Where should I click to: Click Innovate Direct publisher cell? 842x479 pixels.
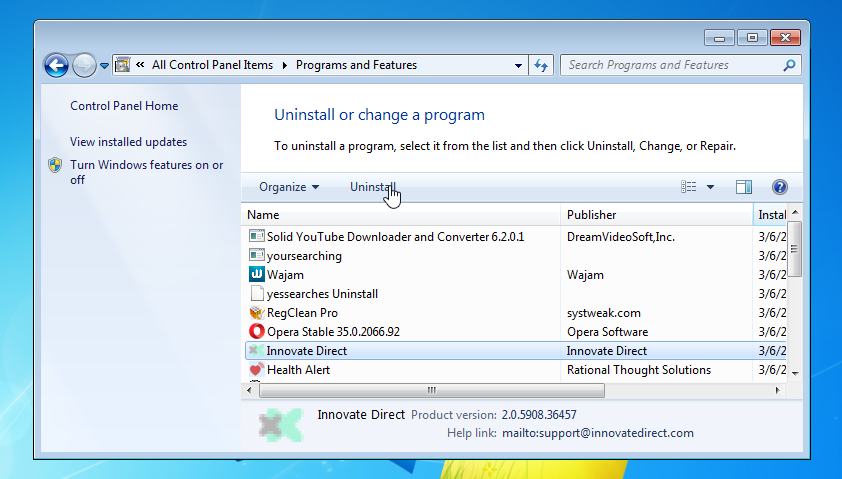pyautogui.click(x=607, y=351)
